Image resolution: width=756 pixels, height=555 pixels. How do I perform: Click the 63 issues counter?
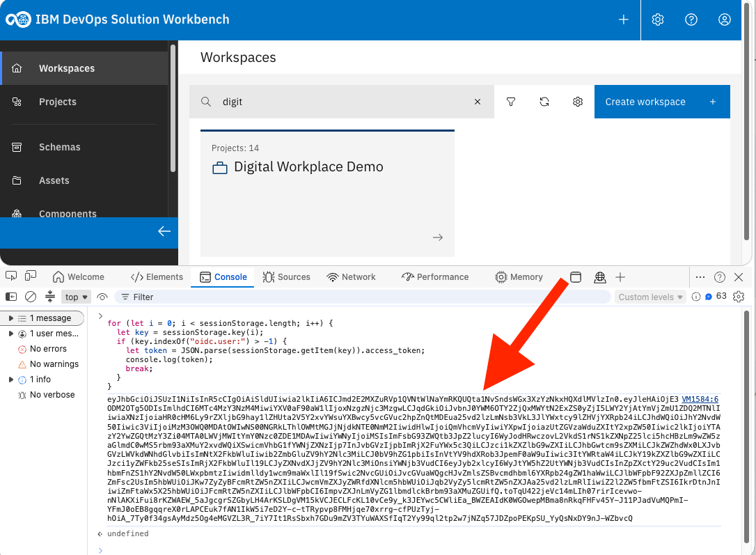pyautogui.click(x=716, y=297)
